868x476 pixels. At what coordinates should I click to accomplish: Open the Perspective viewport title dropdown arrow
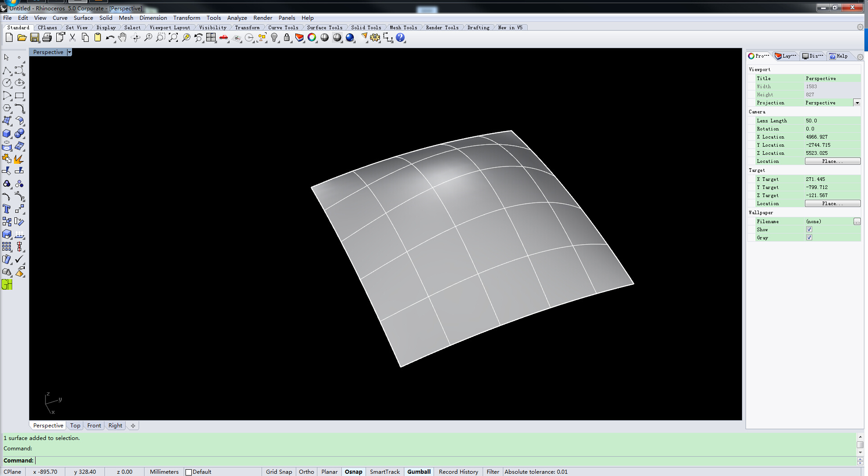pos(69,52)
